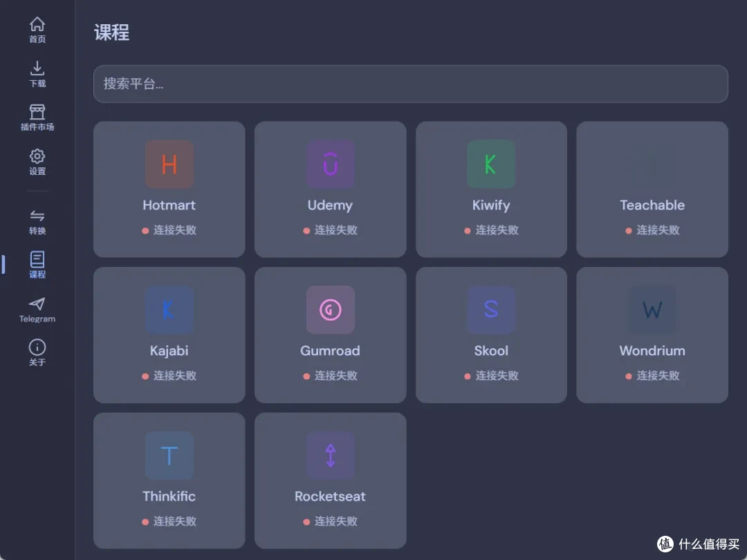
Task: Click Udemy's 连接失败 status text
Action: click(336, 230)
